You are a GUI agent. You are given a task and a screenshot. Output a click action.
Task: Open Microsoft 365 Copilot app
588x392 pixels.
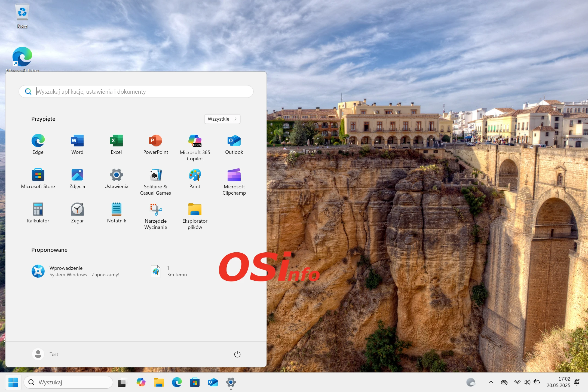coord(195,147)
